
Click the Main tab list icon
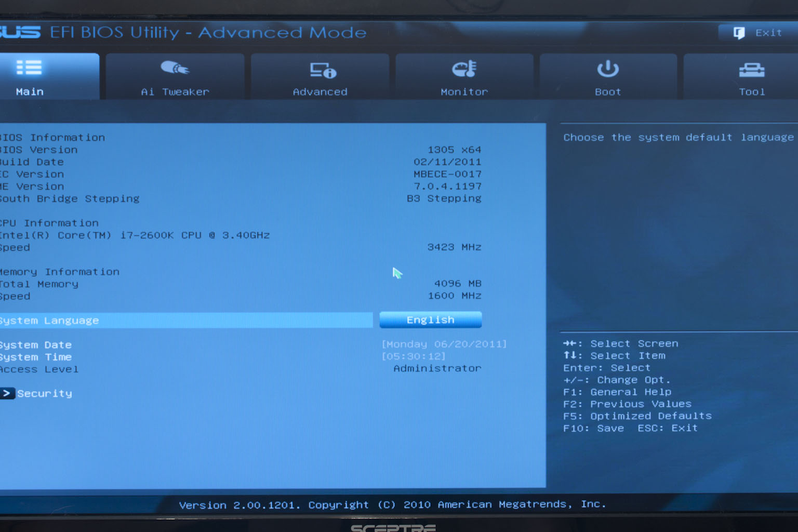point(29,68)
